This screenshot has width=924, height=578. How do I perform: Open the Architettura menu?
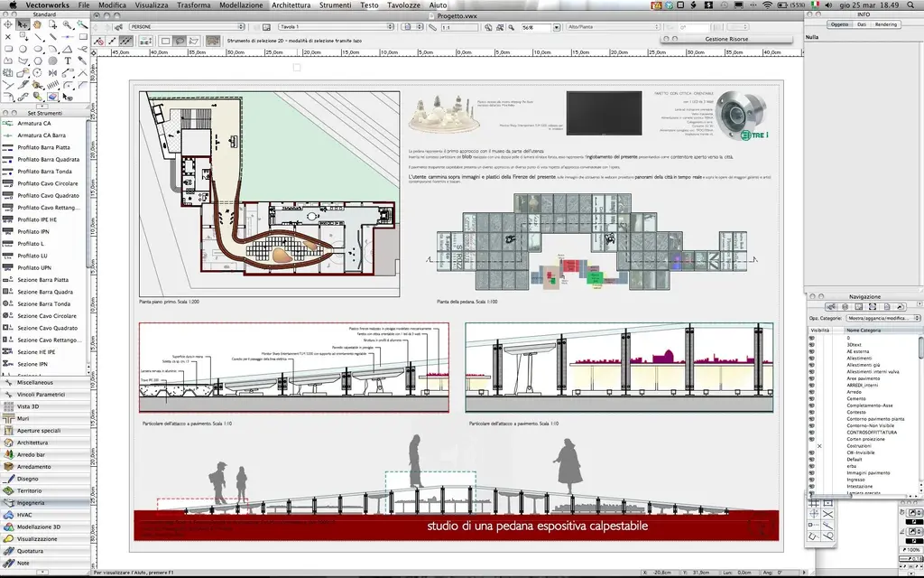coord(291,5)
